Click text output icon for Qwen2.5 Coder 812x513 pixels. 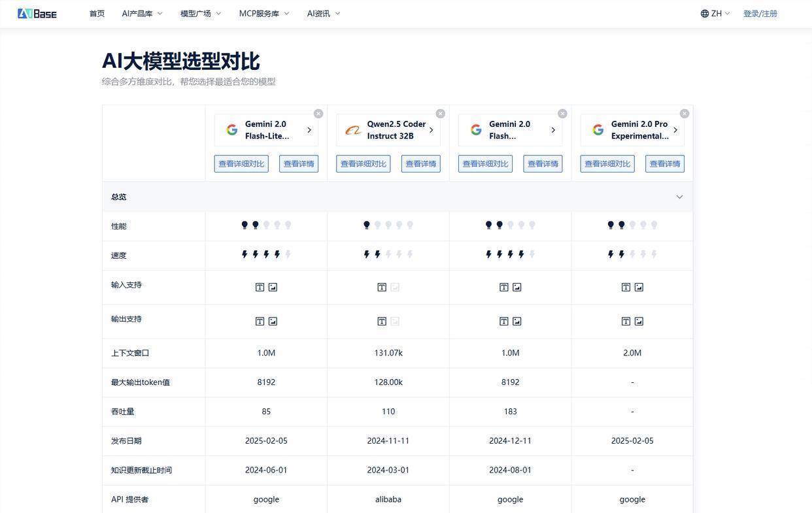tap(382, 321)
